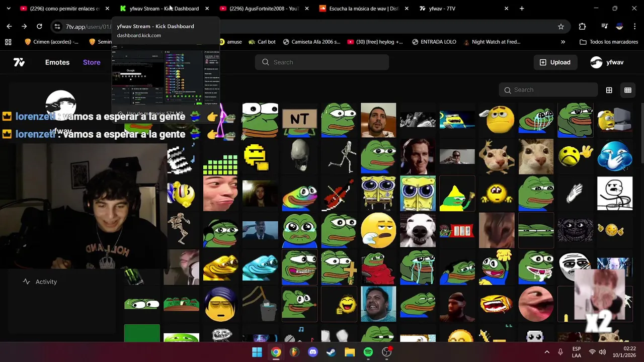Image resolution: width=644 pixels, height=362 pixels.
Task: Select the Pepe slot machine emote
Action: tap(457, 230)
